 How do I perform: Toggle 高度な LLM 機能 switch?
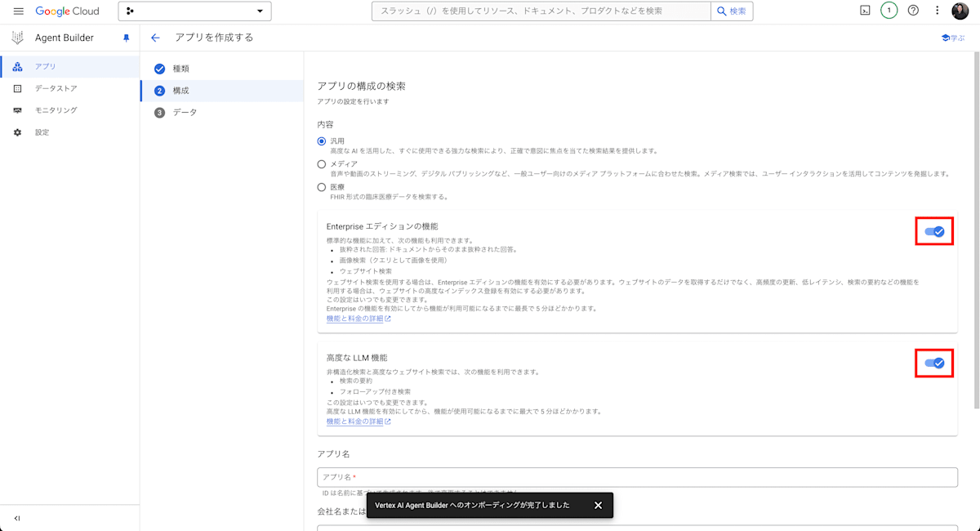tap(934, 364)
